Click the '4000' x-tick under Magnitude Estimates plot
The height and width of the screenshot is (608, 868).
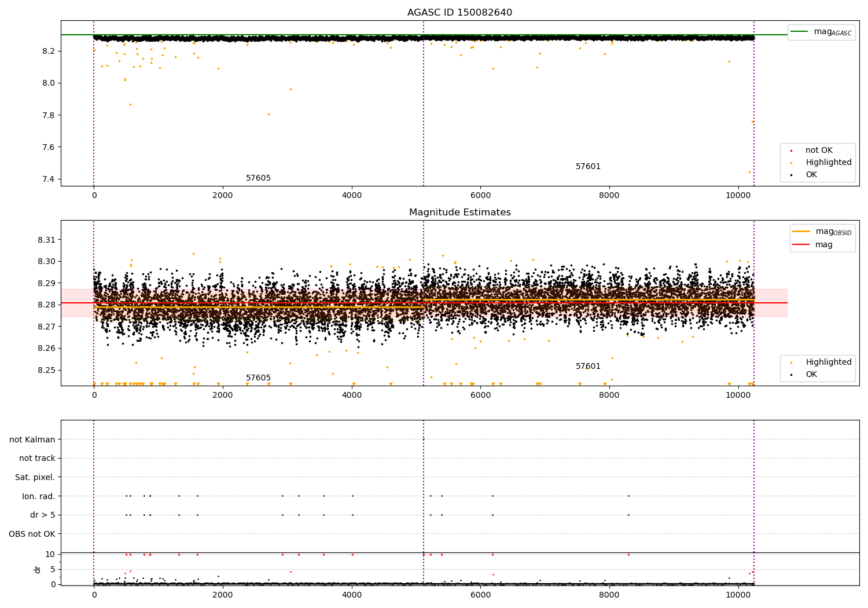click(352, 395)
